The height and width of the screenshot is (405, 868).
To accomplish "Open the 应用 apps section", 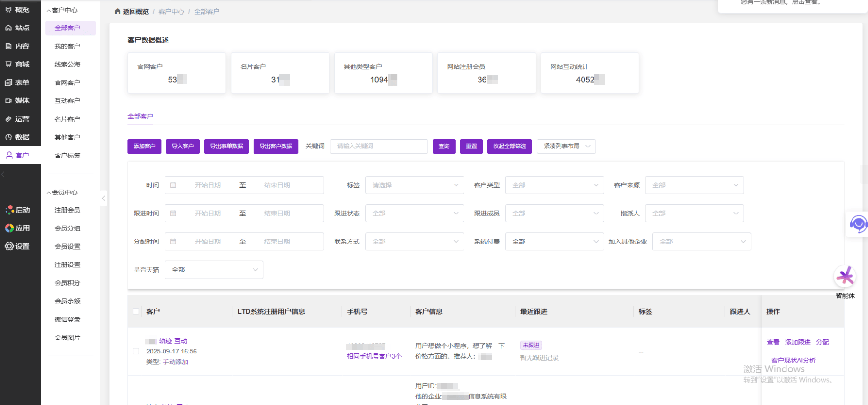I will coord(17,228).
